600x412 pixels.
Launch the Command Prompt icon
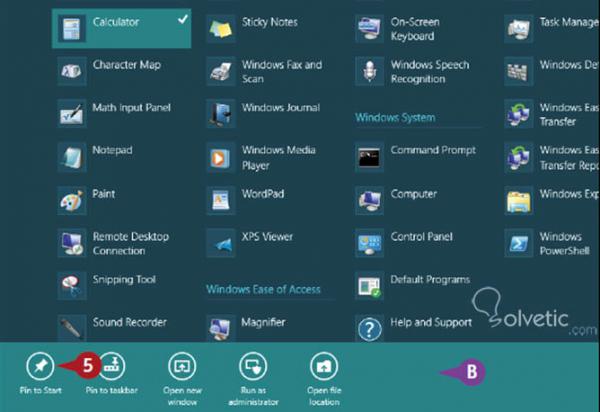click(x=369, y=157)
